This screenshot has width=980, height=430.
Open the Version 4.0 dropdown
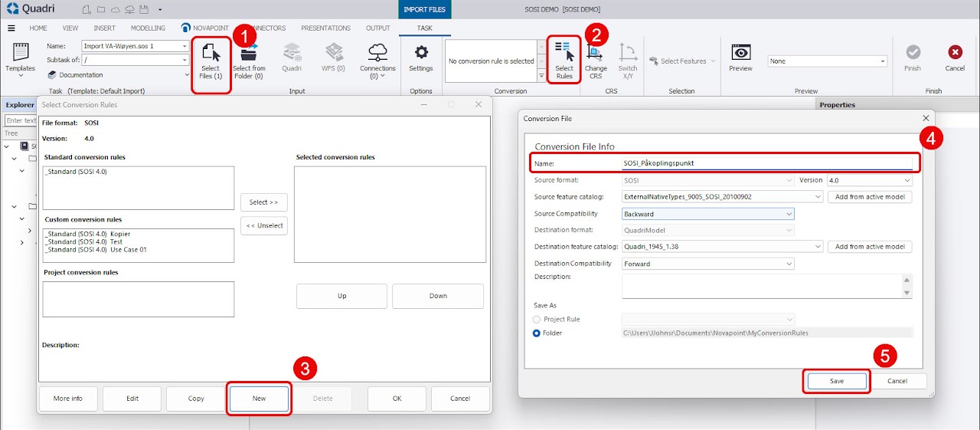click(x=907, y=180)
